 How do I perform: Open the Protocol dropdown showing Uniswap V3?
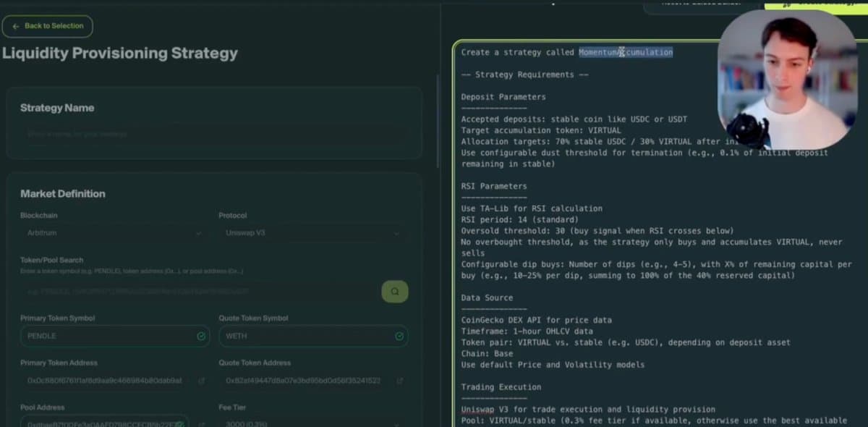click(x=310, y=233)
